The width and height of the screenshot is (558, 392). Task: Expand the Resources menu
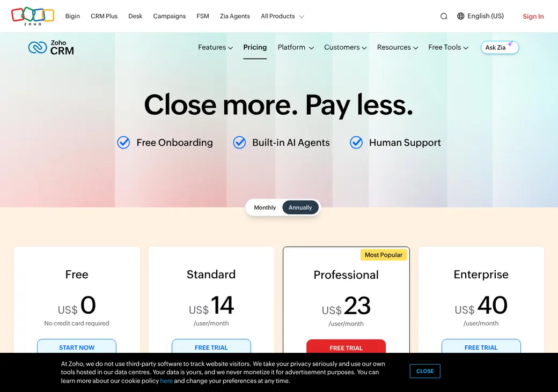tap(397, 47)
